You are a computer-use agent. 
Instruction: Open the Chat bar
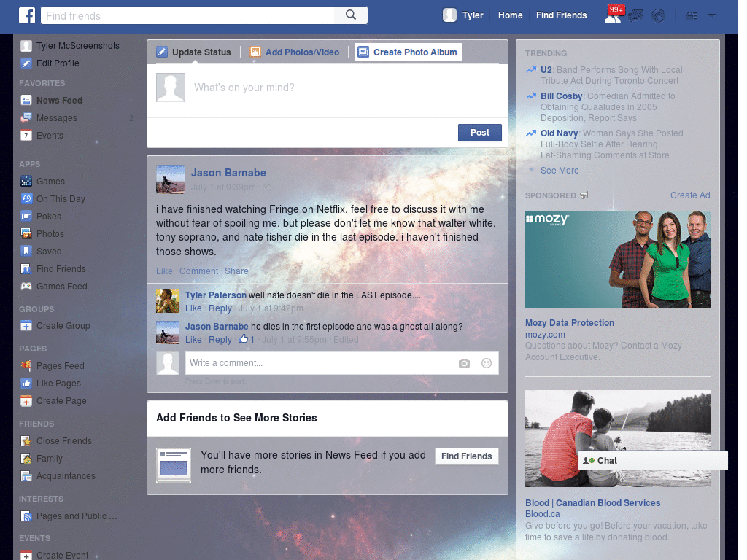click(x=653, y=461)
